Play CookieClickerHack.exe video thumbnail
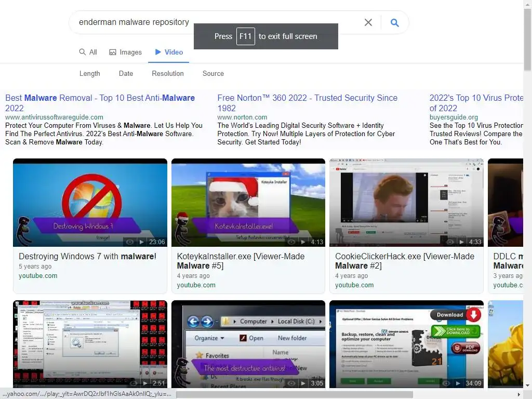532x399 pixels. pyautogui.click(x=406, y=203)
